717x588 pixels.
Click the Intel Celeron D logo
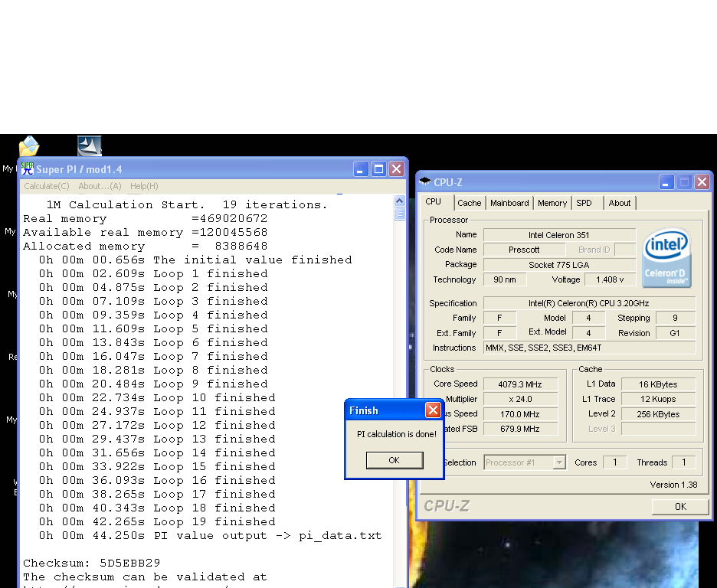666,257
